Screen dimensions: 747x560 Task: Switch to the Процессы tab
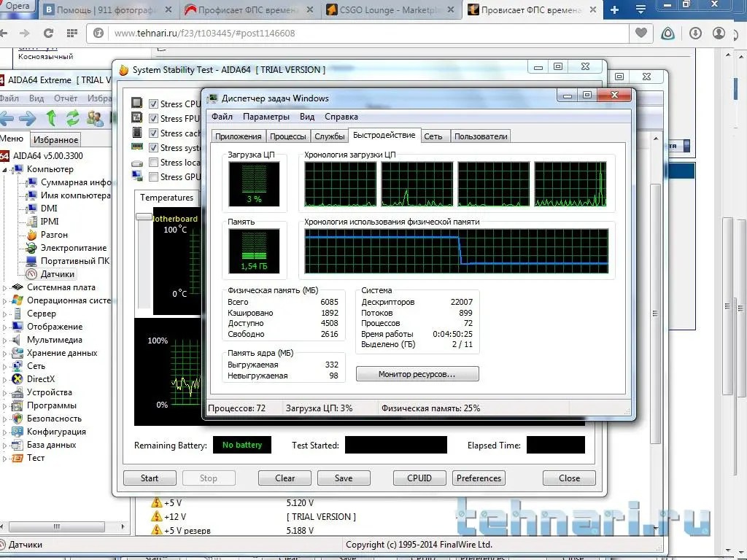[287, 136]
